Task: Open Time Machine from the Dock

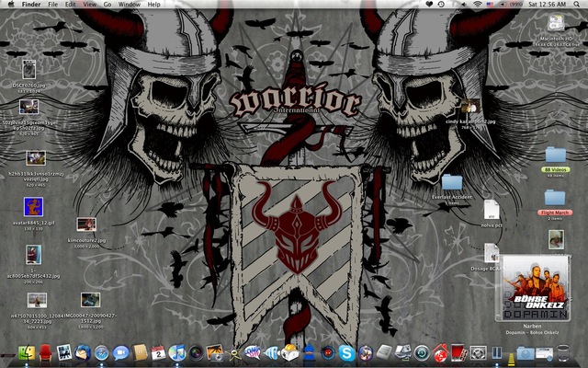Action: (x=422, y=353)
